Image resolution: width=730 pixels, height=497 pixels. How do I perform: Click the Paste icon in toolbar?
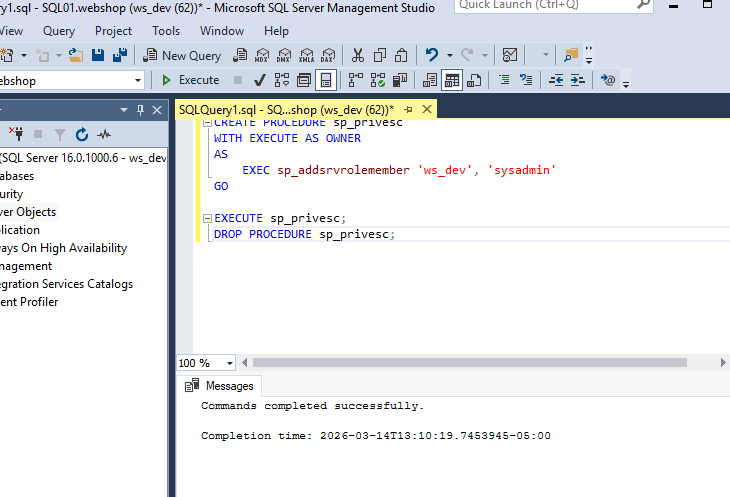tap(401, 55)
